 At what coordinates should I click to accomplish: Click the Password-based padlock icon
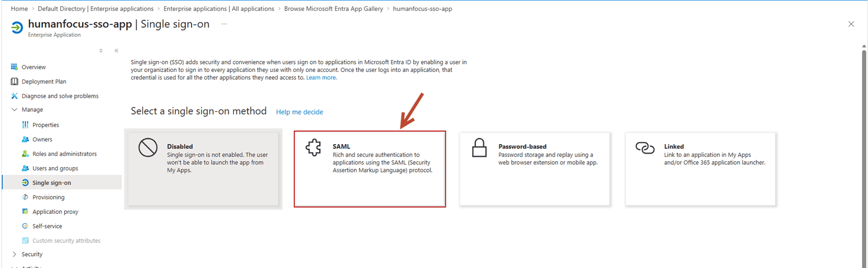click(x=479, y=148)
